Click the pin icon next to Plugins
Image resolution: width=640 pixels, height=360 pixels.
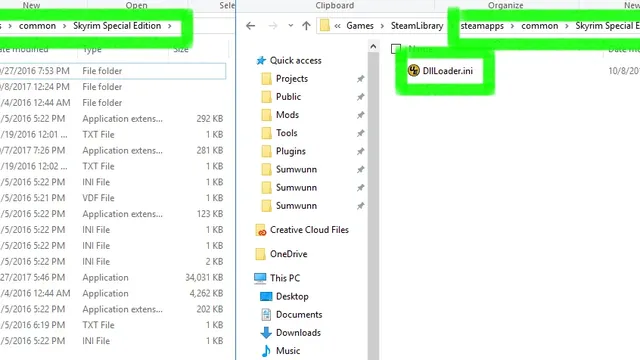pyautogui.click(x=360, y=151)
